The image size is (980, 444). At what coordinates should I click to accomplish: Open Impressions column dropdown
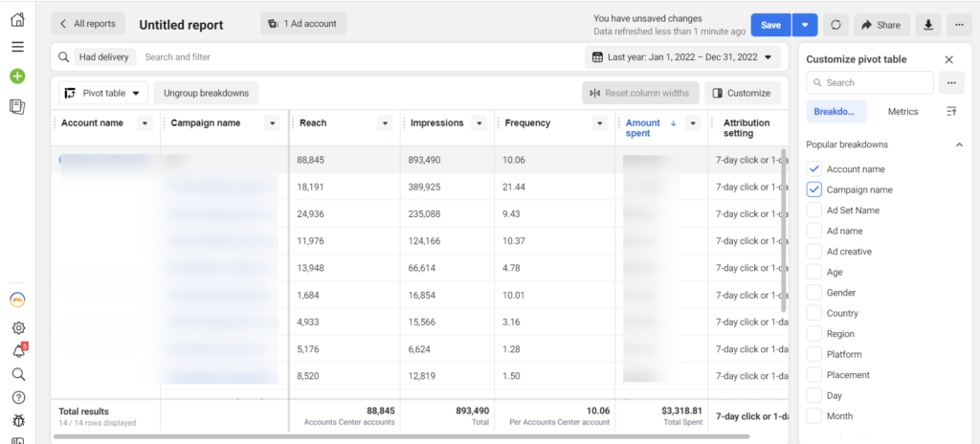click(479, 123)
